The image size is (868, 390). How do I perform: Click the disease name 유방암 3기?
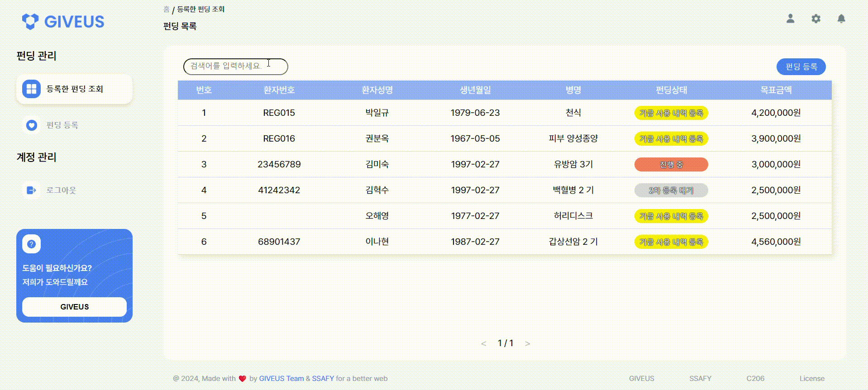point(573,164)
